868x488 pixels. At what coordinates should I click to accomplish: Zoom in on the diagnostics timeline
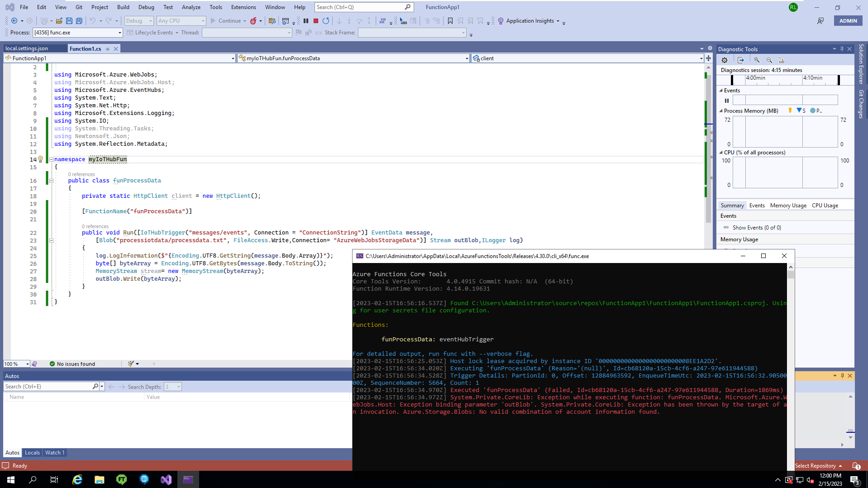[758, 59]
